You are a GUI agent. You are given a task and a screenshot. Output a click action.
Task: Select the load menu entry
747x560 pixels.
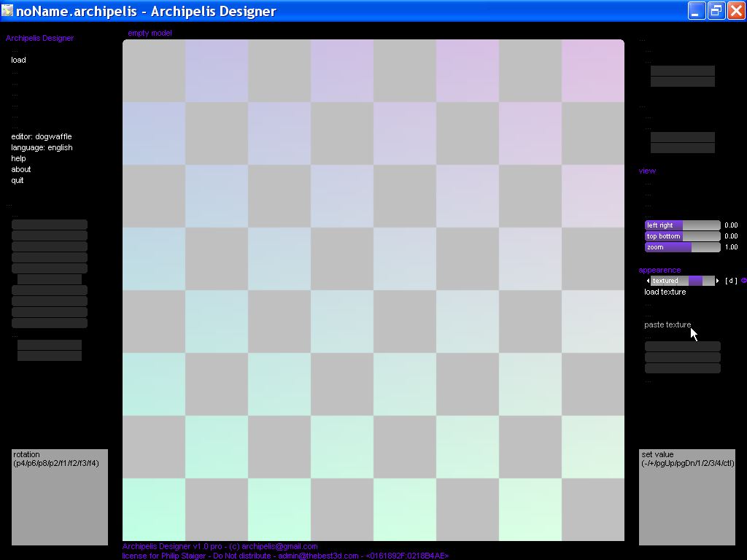click(x=18, y=60)
